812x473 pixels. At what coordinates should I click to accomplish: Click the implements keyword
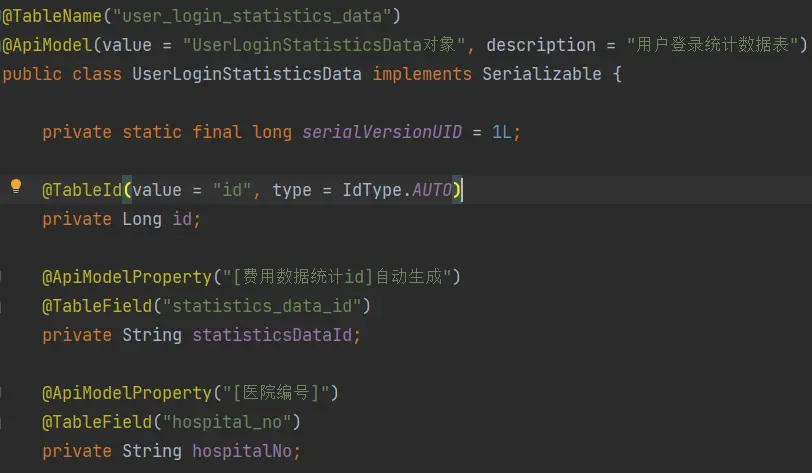421,74
